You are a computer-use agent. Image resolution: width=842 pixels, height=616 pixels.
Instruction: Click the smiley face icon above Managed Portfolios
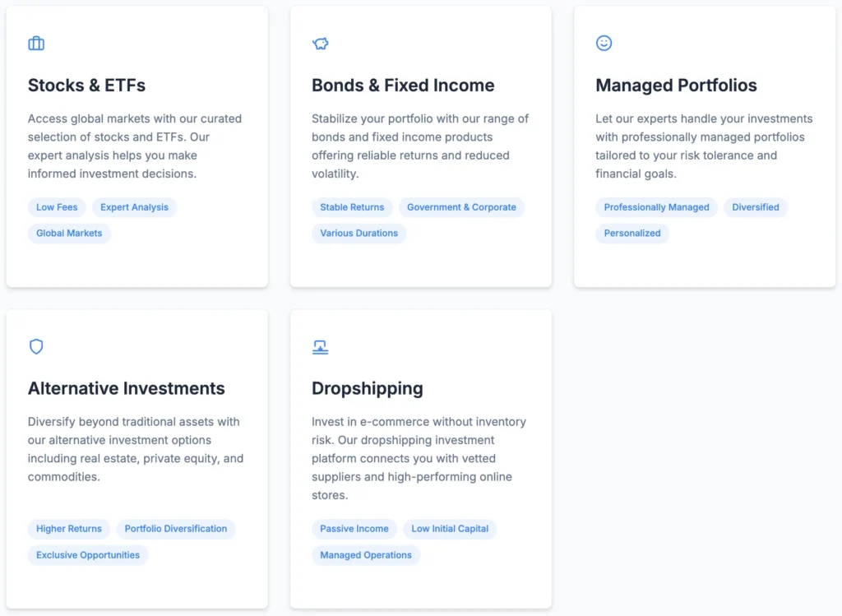[604, 44]
